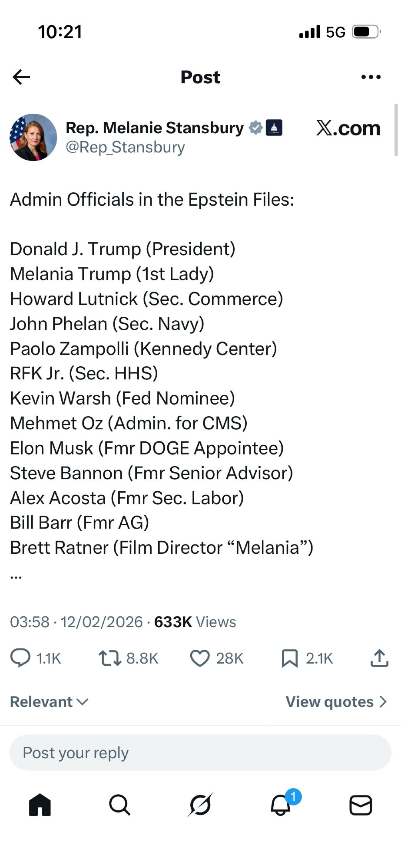The height and width of the screenshot is (868, 401).
Task: Open Rep. Melanie Stansbury's profile picture
Action: click(x=33, y=137)
